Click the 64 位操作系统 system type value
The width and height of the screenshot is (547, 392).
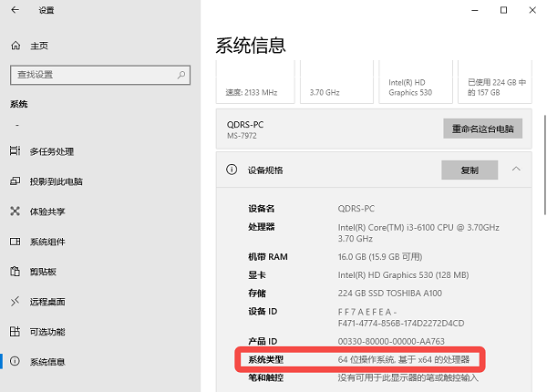404,359
